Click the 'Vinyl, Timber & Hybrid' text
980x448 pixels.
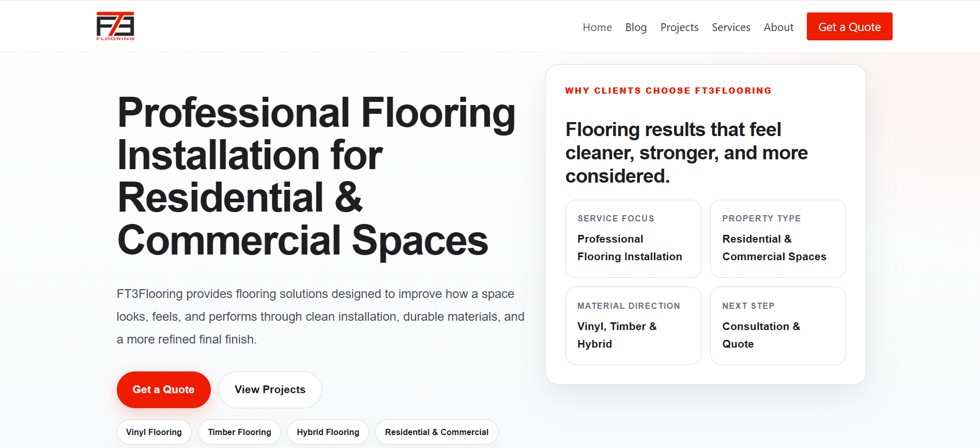click(x=617, y=335)
